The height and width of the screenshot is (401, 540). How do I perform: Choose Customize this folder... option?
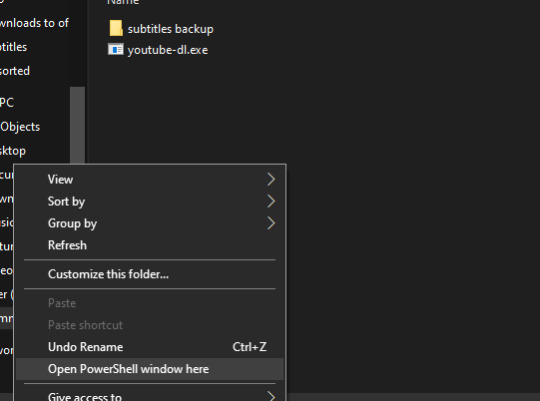pos(149,274)
